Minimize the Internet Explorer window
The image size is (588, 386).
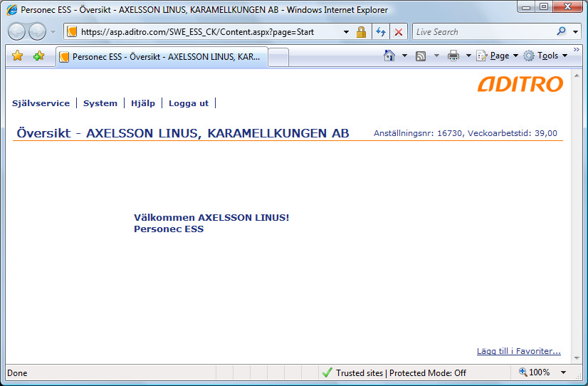[526, 6]
